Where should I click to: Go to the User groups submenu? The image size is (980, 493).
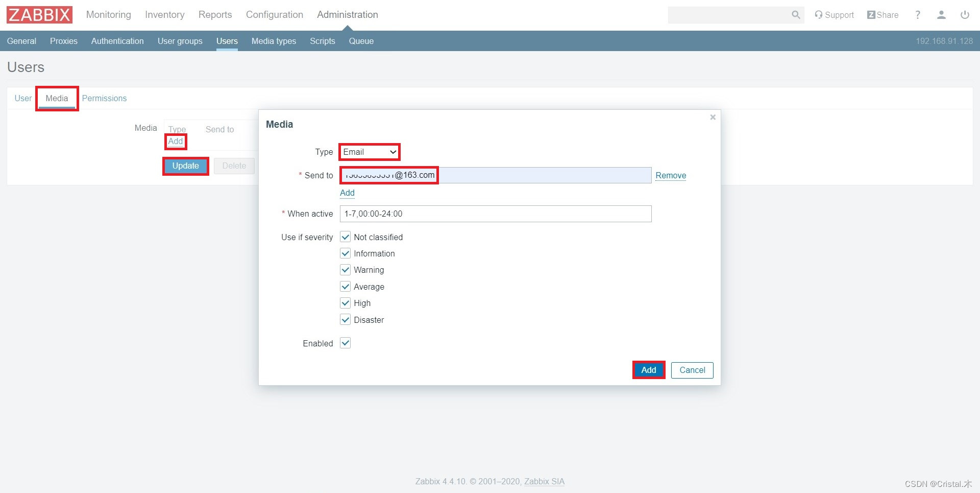(x=180, y=41)
